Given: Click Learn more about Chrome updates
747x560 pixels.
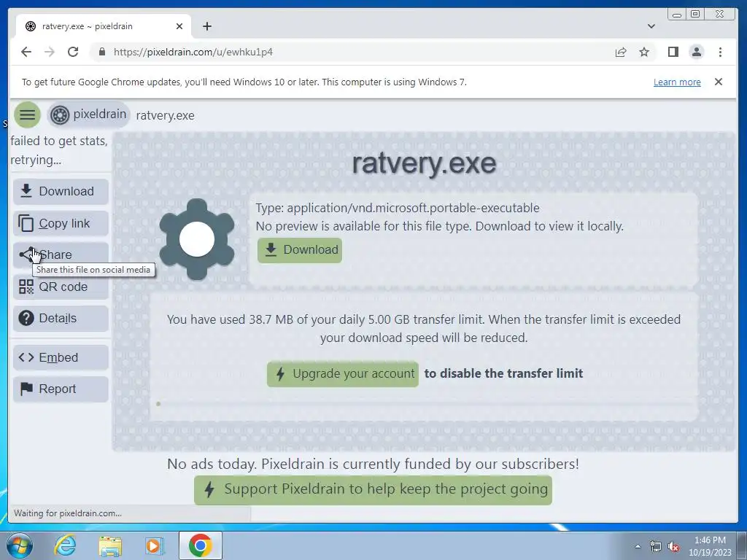Looking at the screenshot, I should pos(677,82).
